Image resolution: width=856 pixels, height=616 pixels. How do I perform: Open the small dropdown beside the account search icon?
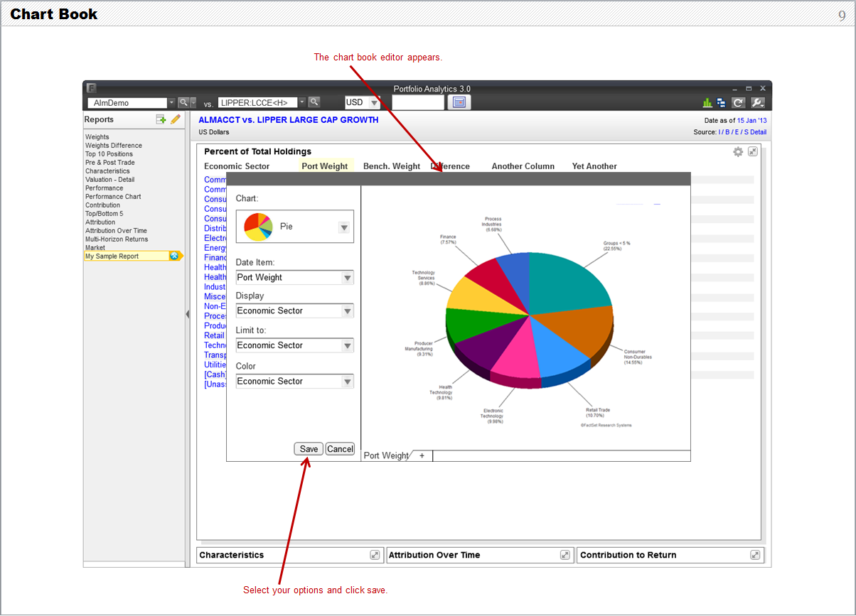click(193, 103)
